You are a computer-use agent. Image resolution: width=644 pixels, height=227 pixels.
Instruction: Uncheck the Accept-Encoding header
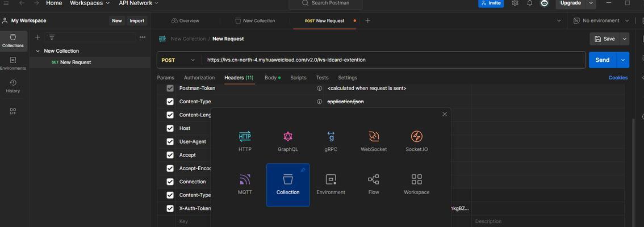coord(170,169)
